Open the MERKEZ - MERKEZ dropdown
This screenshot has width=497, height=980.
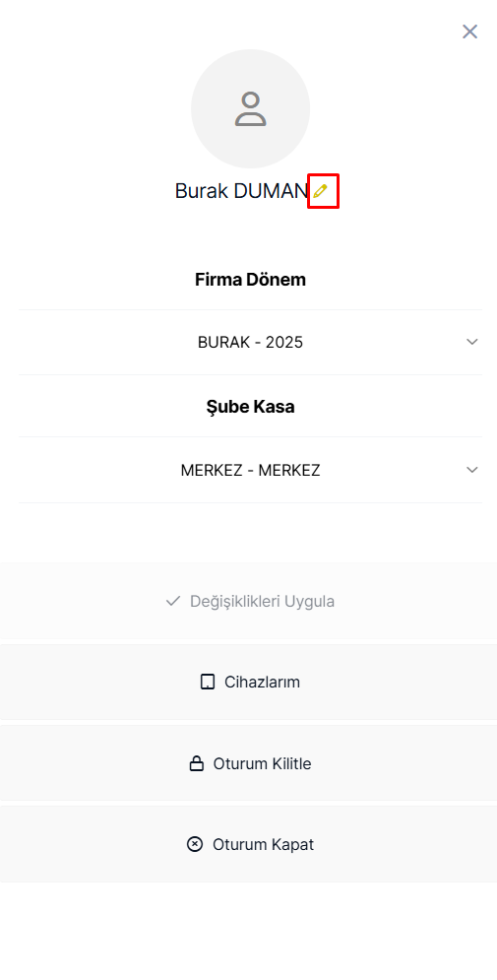(250, 470)
